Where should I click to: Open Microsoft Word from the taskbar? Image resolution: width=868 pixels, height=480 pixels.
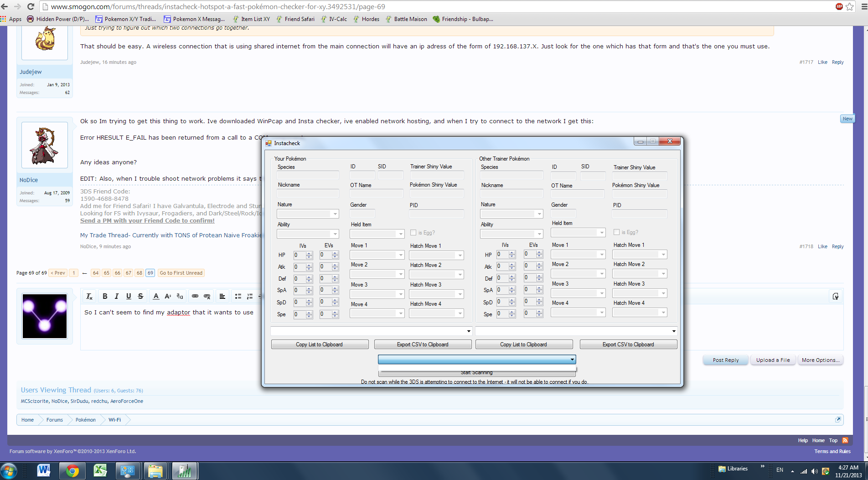pyautogui.click(x=44, y=470)
